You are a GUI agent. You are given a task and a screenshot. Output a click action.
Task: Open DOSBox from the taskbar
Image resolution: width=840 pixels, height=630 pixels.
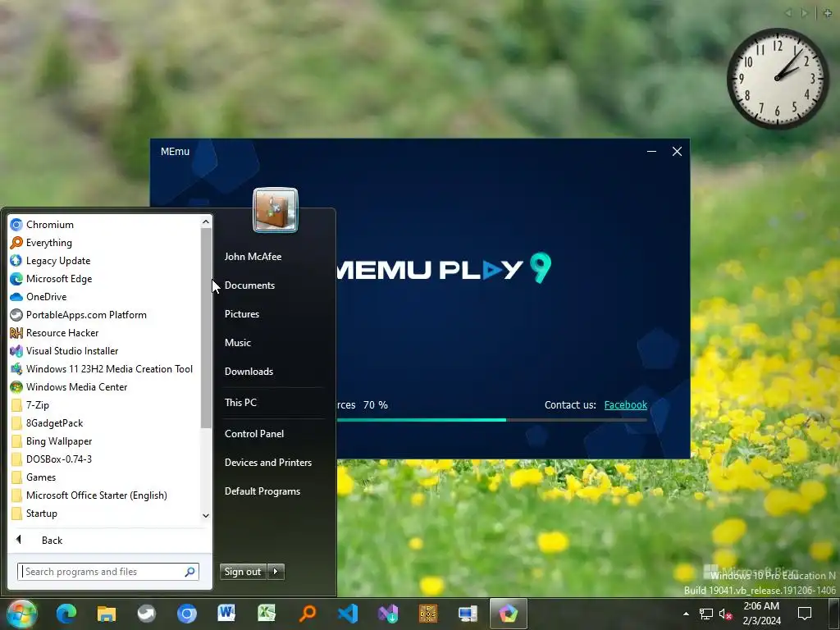pyautogui.click(x=428, y=614)
